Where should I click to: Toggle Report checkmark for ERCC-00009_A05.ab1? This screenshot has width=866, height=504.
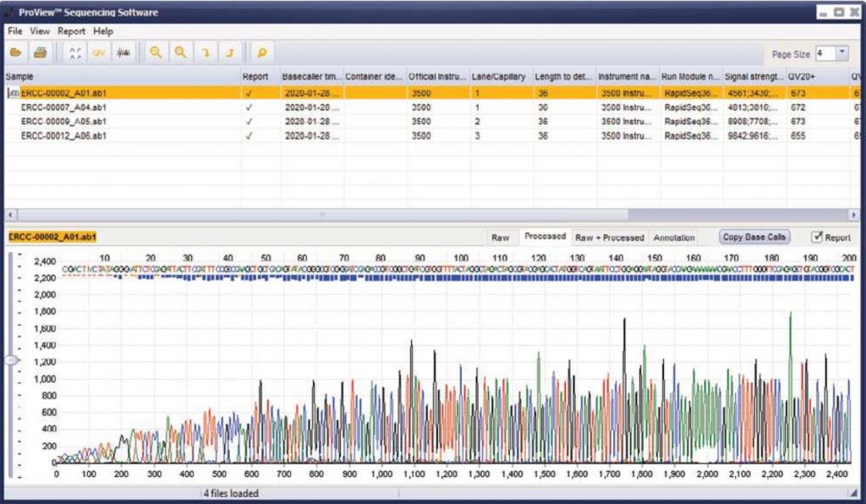pyautogui.click(x=249, y=122)
